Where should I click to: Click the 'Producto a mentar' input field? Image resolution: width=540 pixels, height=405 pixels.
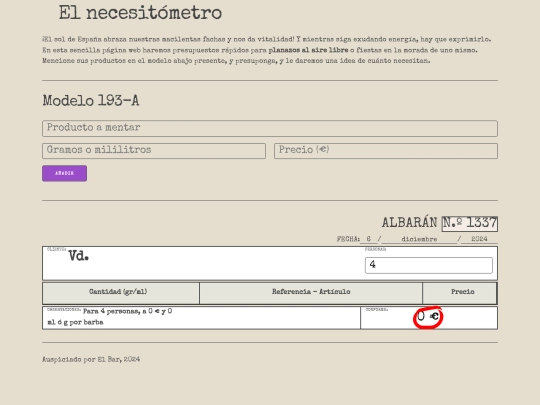click(x=270, y=128)
